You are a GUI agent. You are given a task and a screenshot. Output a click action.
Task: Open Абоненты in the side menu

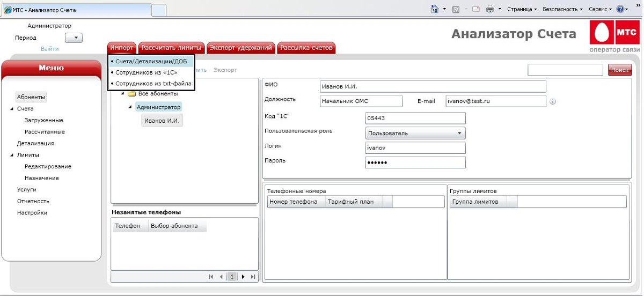tap(31, 97)
